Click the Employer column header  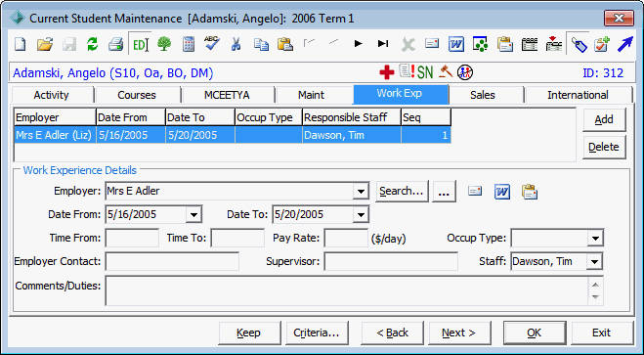(55, 117)
